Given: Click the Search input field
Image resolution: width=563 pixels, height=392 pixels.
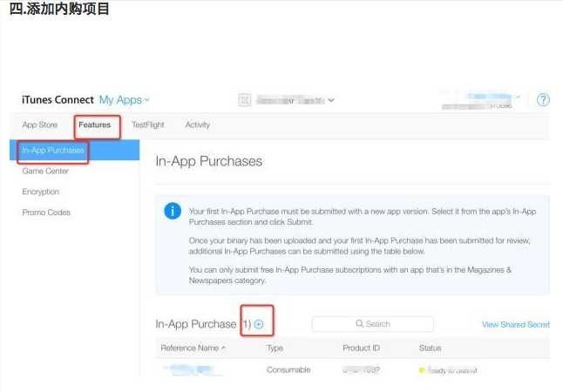Looking at the screenshot, I should click(373, 324).
